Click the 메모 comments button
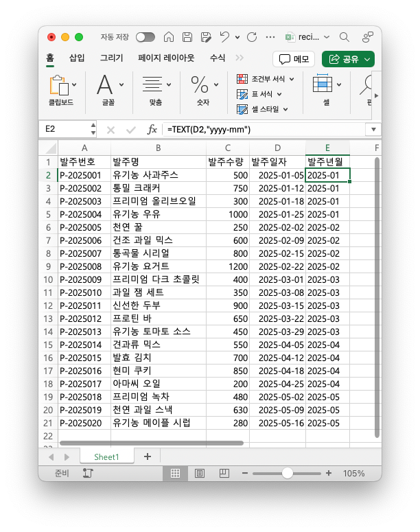420x532 pixels. (x=294, y=59)
